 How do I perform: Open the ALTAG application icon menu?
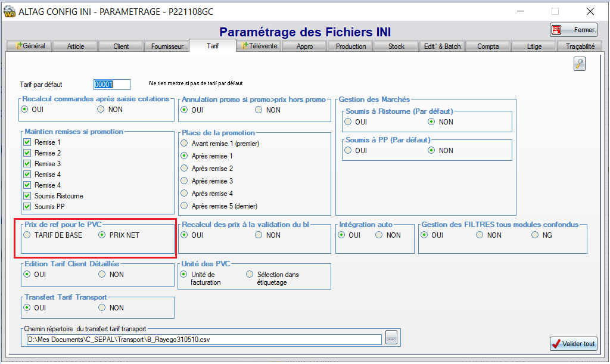tap(10, 11)
